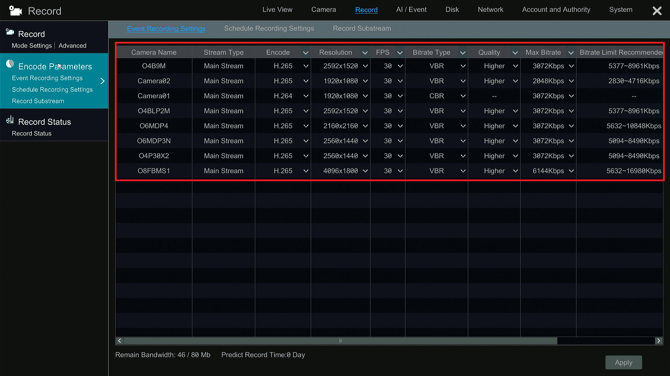Open the FPS dropdown for O4BLP2M
670x376 pixels.
point(400,111)
